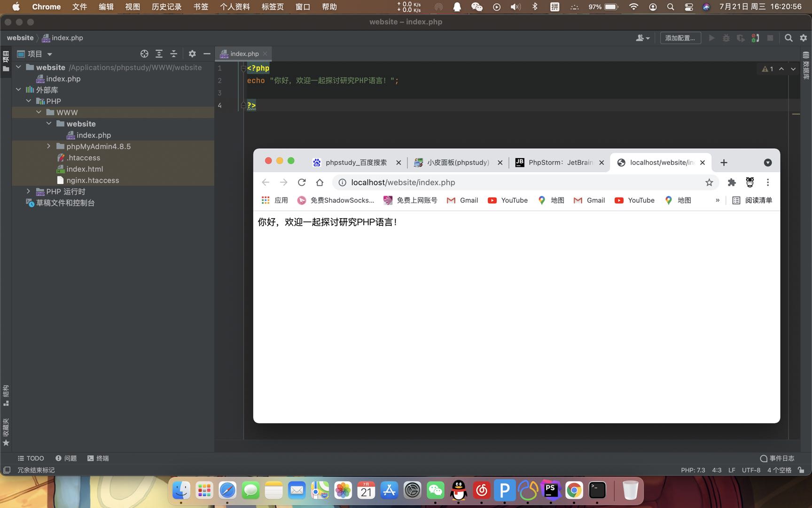Open Chrome extensions puzzle icon

click(x=732, y=183)
